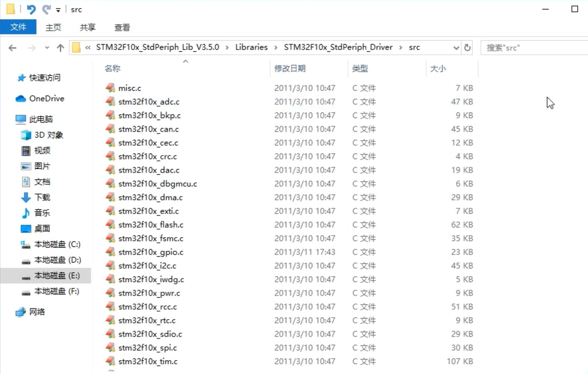Focus the 搜索"src" search box
The height and width of the screenshot is (374, 588).
tap(534, 48)
